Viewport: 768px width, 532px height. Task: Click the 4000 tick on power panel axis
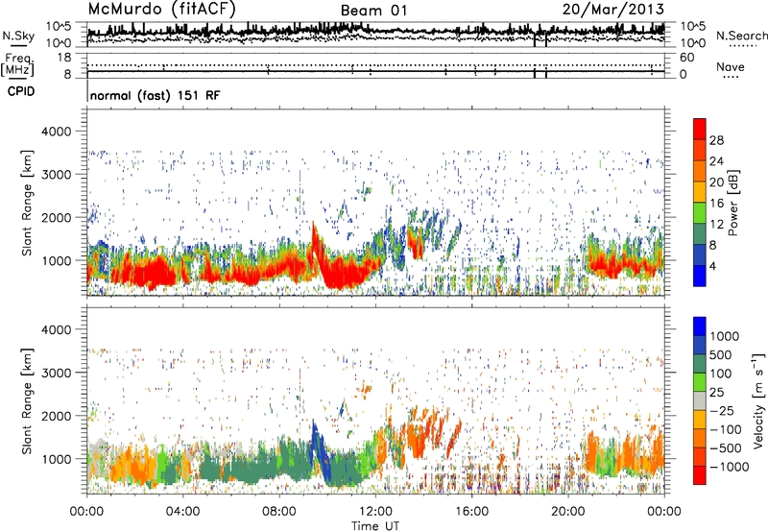57,132
